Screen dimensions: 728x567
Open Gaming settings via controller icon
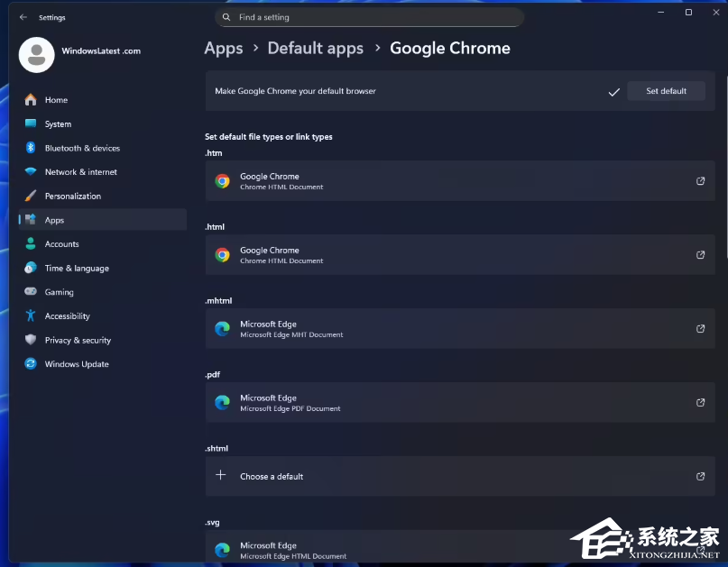click(x=31, y=291)
